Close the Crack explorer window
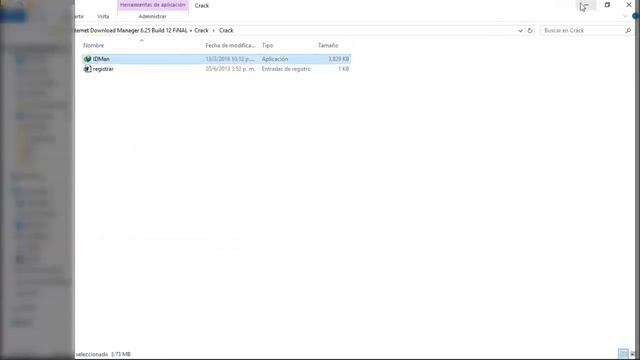 (629, 5)
